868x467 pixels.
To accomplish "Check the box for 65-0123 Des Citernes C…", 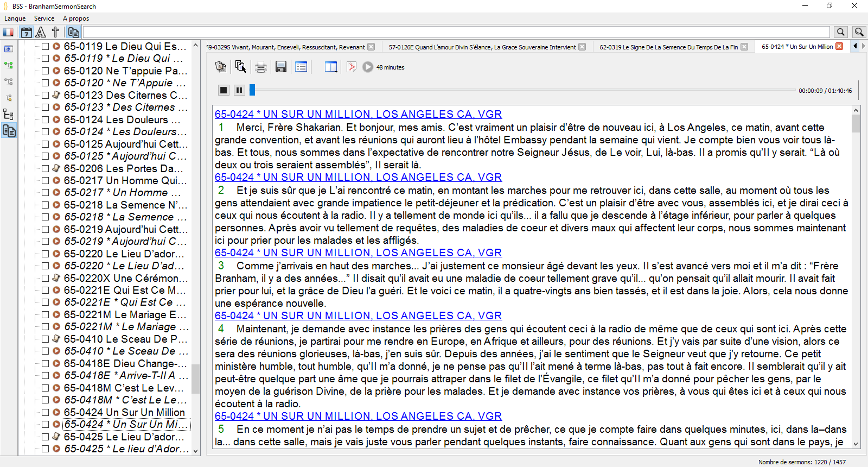I will click(x=46, y=95).
